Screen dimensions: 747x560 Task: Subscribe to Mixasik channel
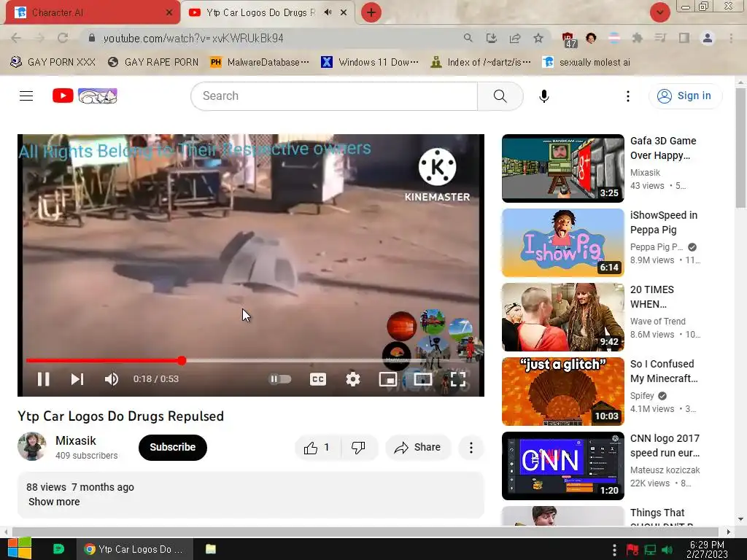pyautogui.click(x=172, y=447)
